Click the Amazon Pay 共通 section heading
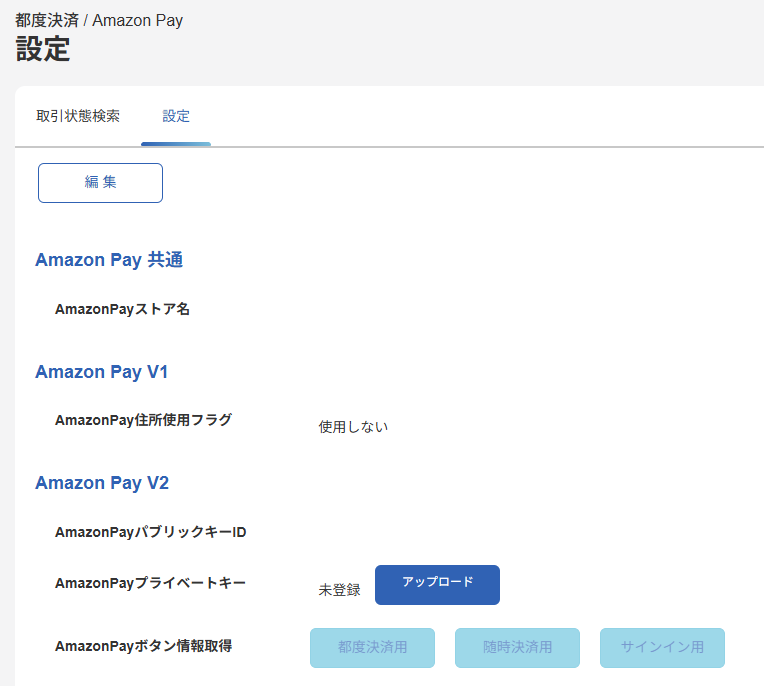 point(109,260)
